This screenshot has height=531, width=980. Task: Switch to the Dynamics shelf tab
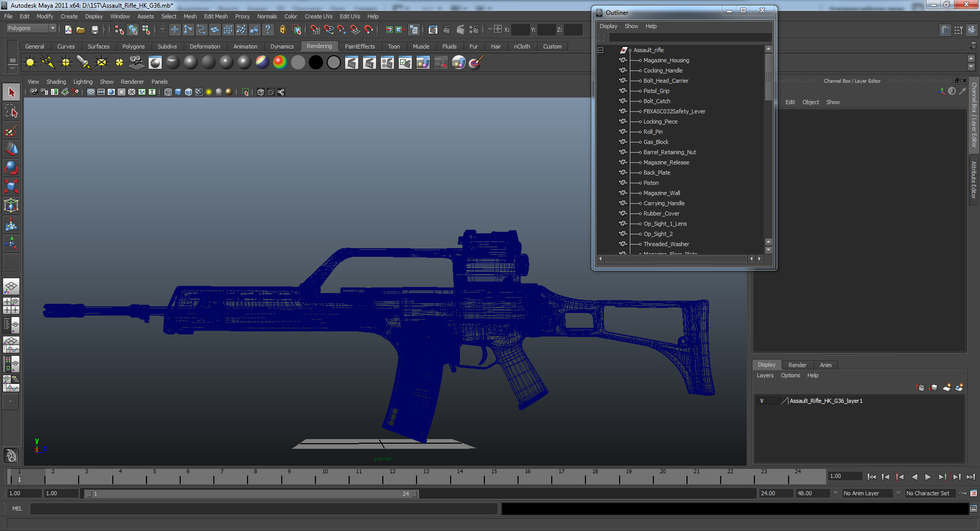click(x=282, y=46)
